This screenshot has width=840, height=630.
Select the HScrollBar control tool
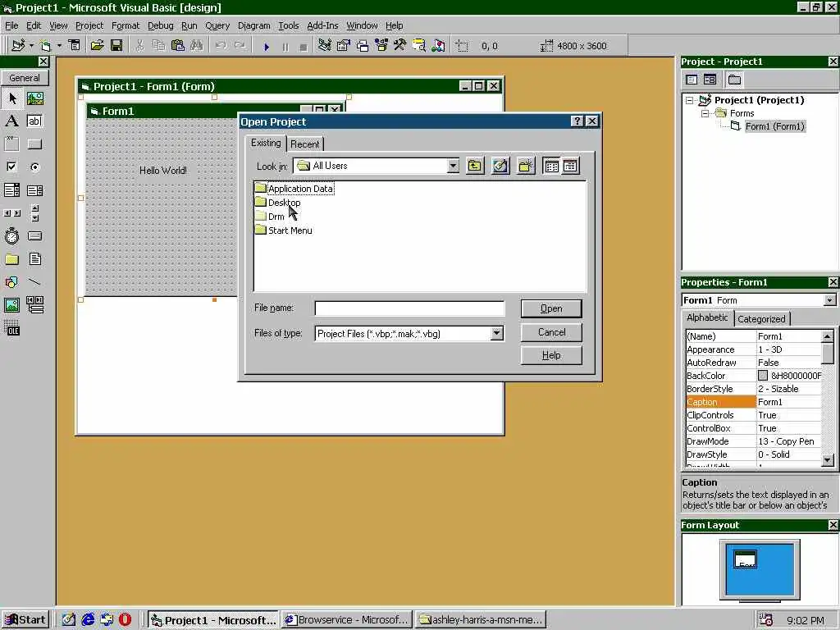coord(11,213)
